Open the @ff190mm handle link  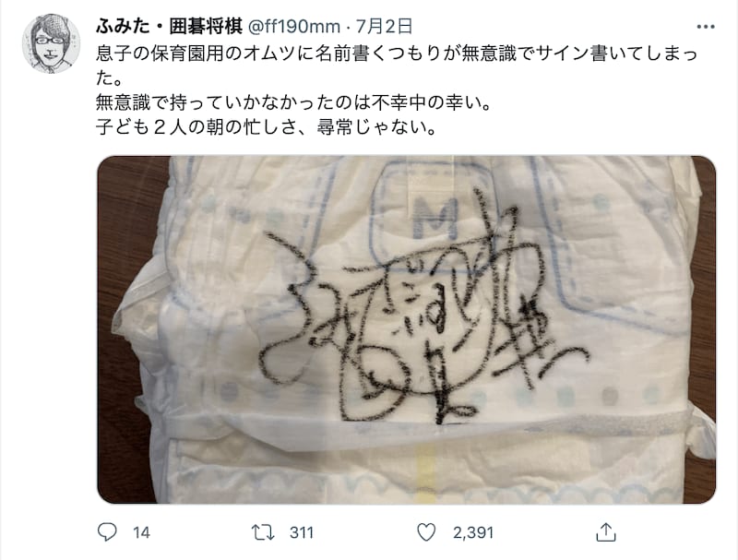(293, 27)
